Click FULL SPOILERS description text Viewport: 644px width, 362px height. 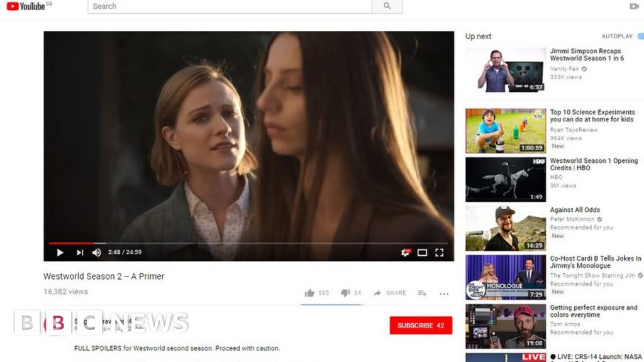(177, 348)
